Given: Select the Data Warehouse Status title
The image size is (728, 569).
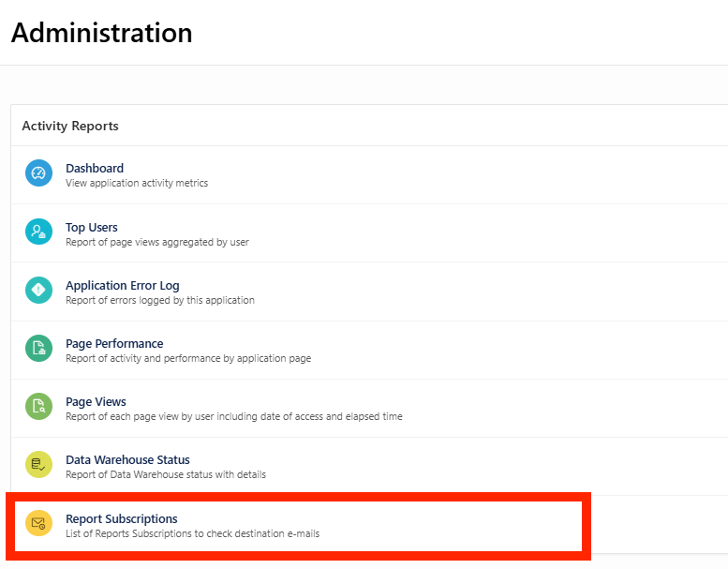Looking at the screenshot, I should (127, 459).
